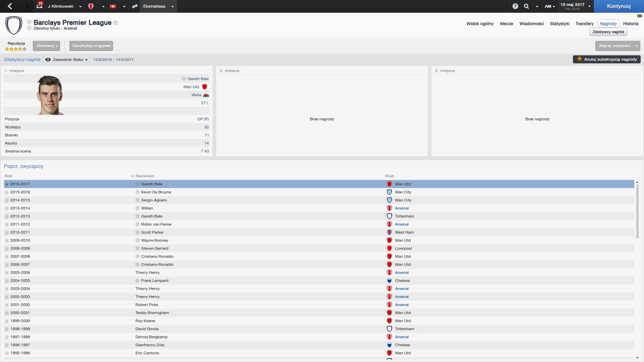Select the 2016-2017 season radio button
The image size is (644, 362).
point(7,184)
